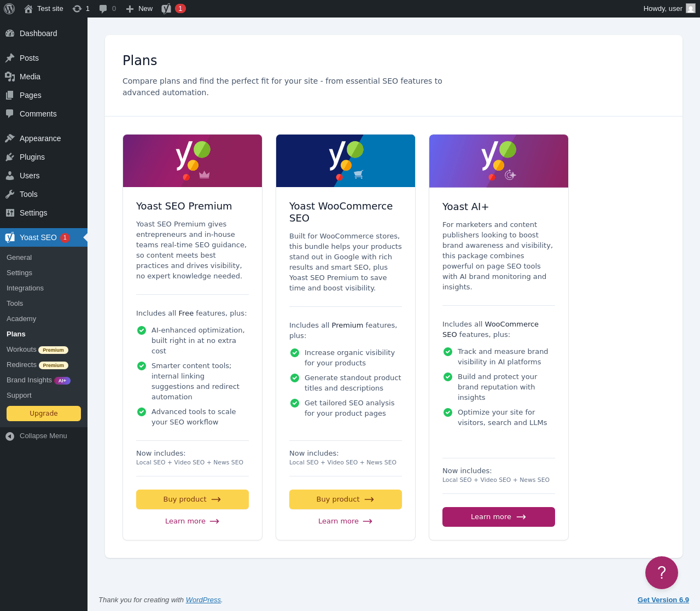Open the updates icon showing 1
700x611 pixels.
tap(77, 9)
